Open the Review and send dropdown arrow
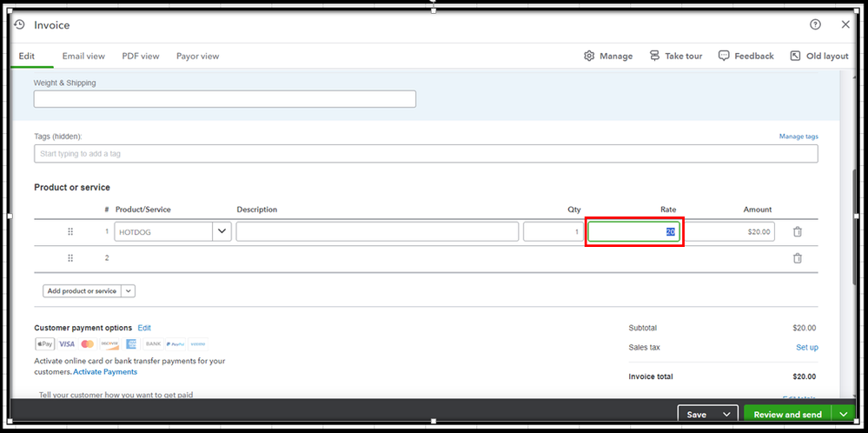 (x=843, y=414)
